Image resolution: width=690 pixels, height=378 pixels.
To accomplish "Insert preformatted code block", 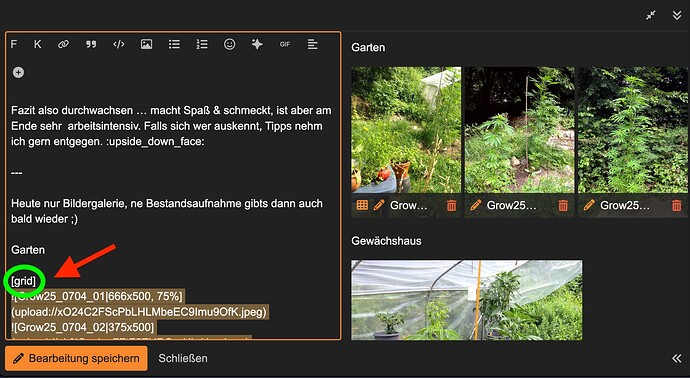I will (x=119, y=44).
